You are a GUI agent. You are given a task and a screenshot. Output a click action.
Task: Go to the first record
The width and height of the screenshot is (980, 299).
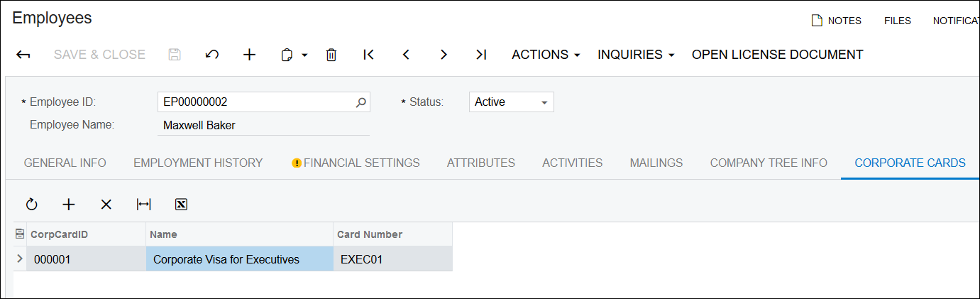[368, 55]
